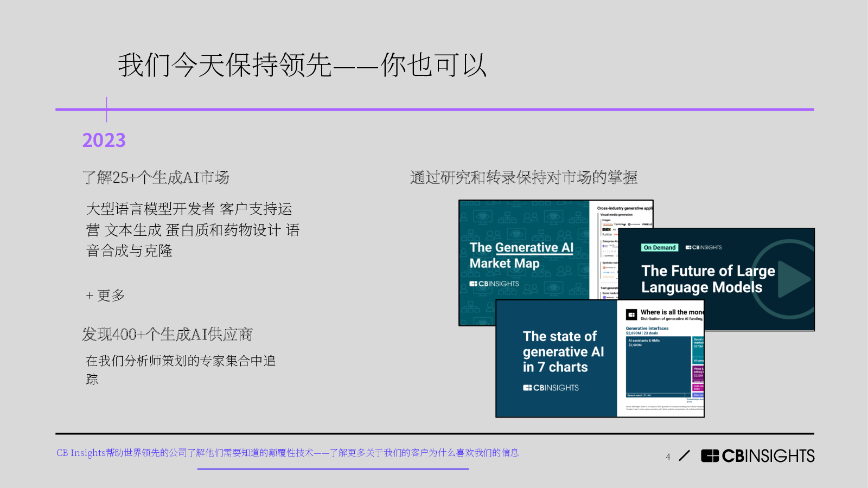
Task: Click the page number 4
Action: coord(668,457)
